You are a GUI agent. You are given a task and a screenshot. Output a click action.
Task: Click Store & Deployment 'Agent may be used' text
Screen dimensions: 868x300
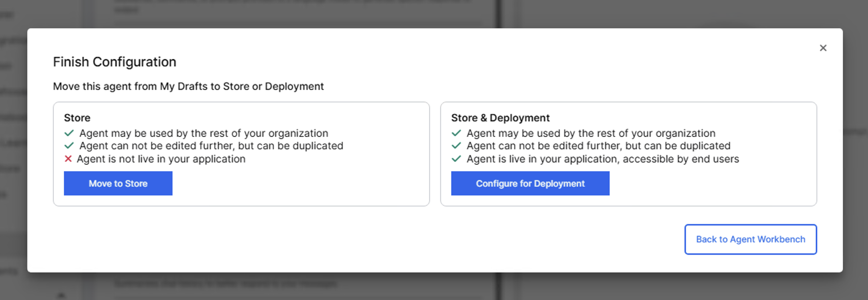pyautogui.click(x=591, y=133)
